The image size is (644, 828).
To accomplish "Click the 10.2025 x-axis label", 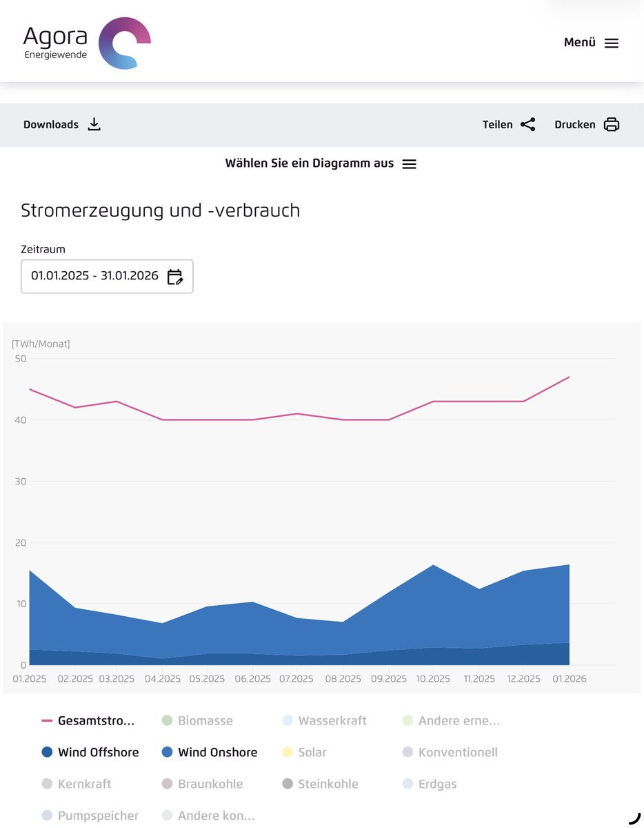I will click(x=433, y=679).
